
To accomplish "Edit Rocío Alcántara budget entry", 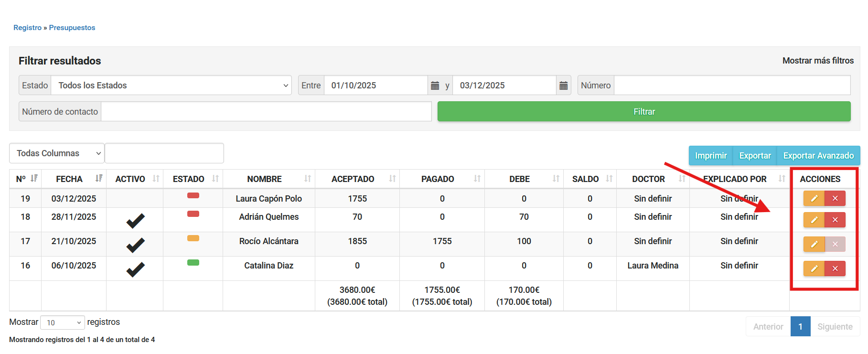I will [814, 244].
